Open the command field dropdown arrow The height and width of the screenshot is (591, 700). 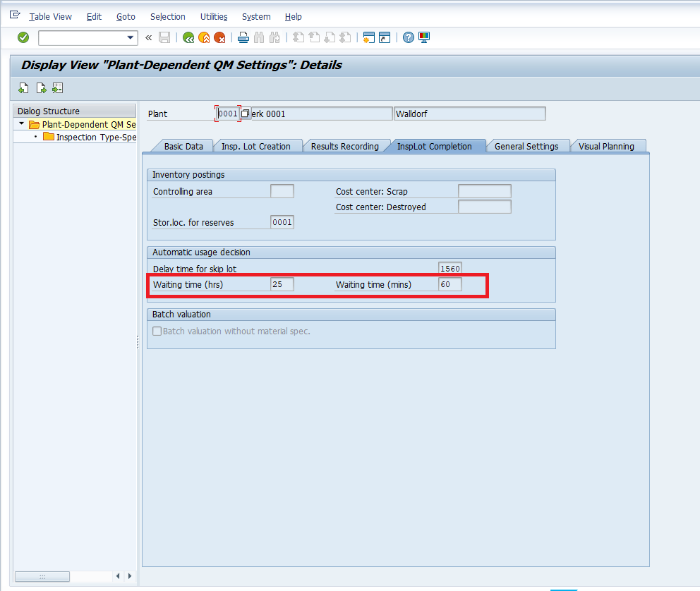130,37
